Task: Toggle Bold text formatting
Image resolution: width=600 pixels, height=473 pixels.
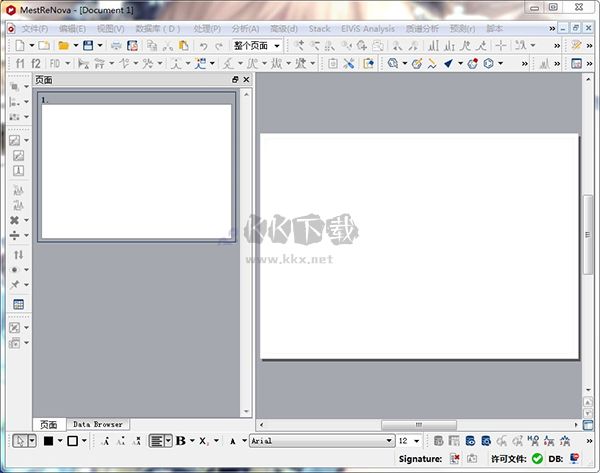Action: pyautogui.click(x=180, y=440)
